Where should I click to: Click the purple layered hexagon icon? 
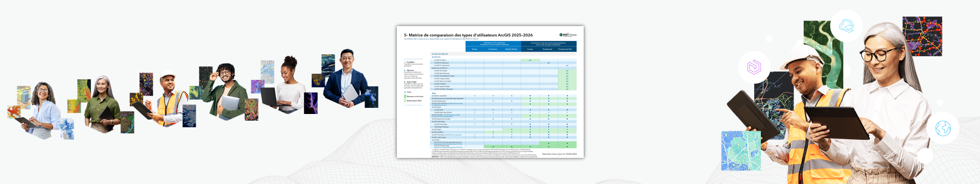[754, 67]
